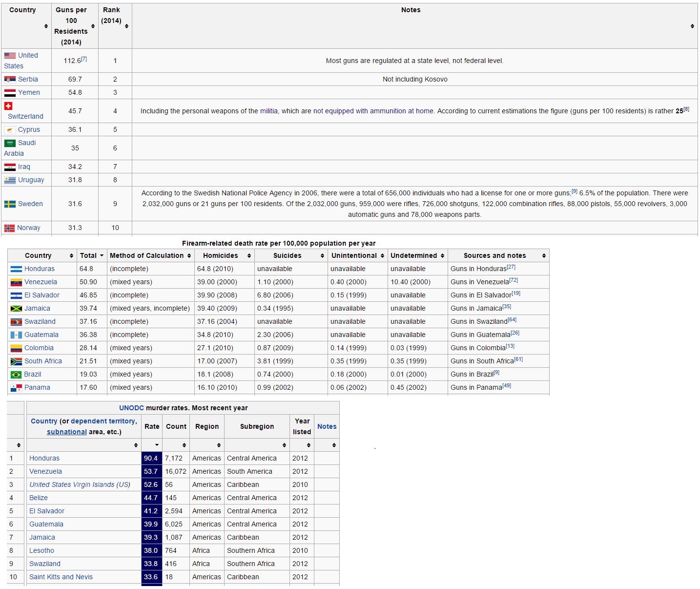Click the El Salvador flag in death rate table
Viewport: 700px width, 589px height.
coord(16,295)
